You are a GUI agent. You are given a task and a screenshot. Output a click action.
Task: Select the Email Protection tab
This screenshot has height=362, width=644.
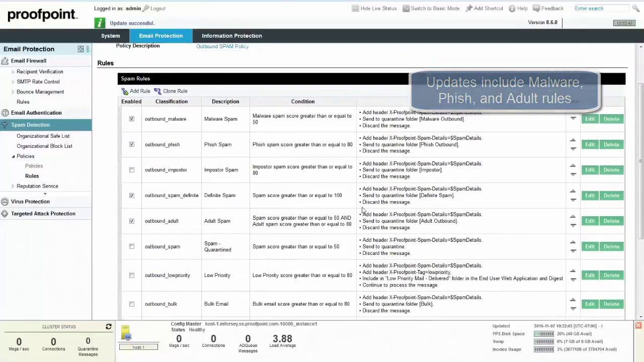coord(161,36)
